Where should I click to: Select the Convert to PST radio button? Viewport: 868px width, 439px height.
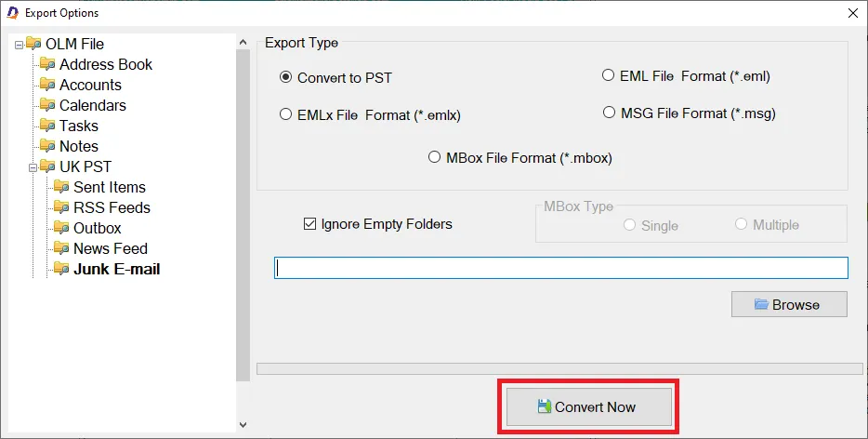(285, 77)
